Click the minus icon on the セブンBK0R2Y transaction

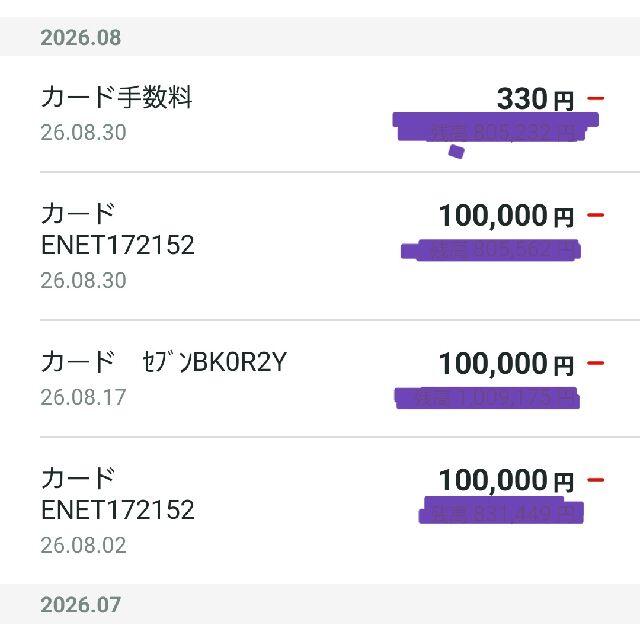point(595,363)
